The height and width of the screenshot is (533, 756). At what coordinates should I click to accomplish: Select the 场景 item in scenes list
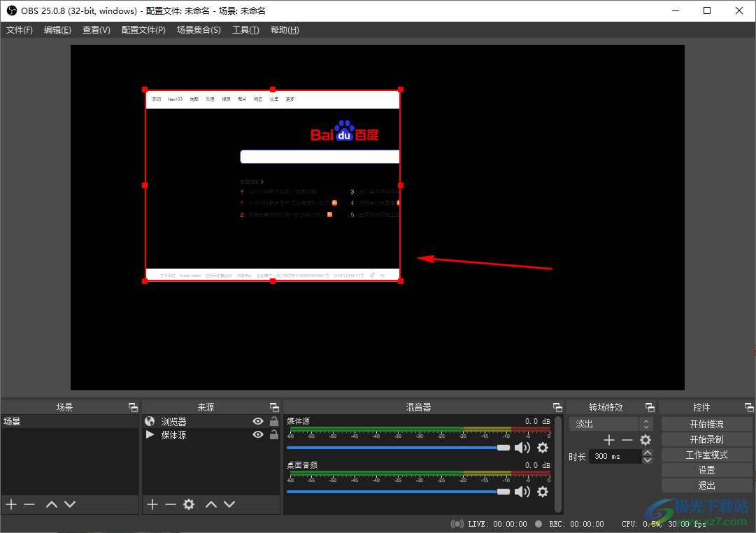point(70,422)
